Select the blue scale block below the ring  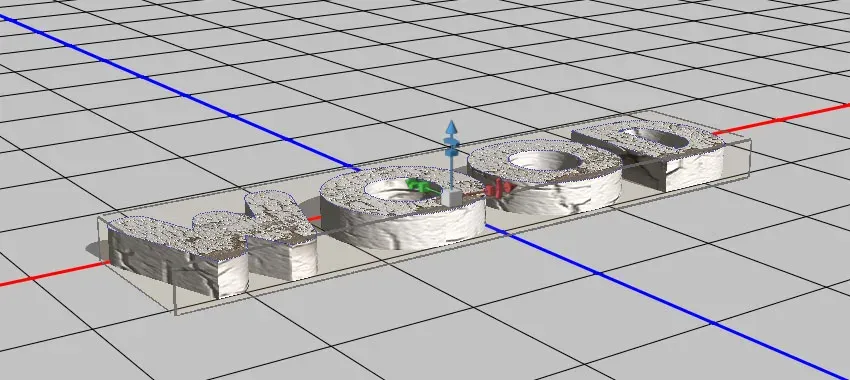(451, 153)
